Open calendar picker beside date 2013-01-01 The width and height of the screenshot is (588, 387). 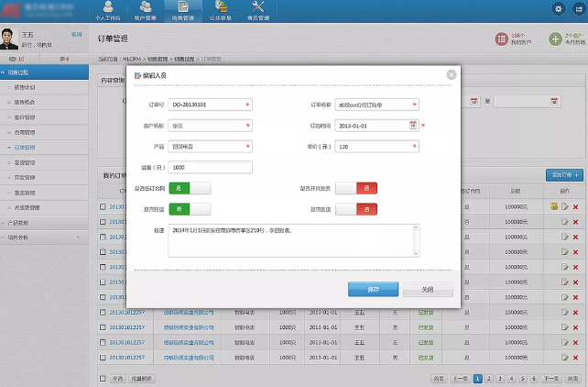click(x=413, y=124)
